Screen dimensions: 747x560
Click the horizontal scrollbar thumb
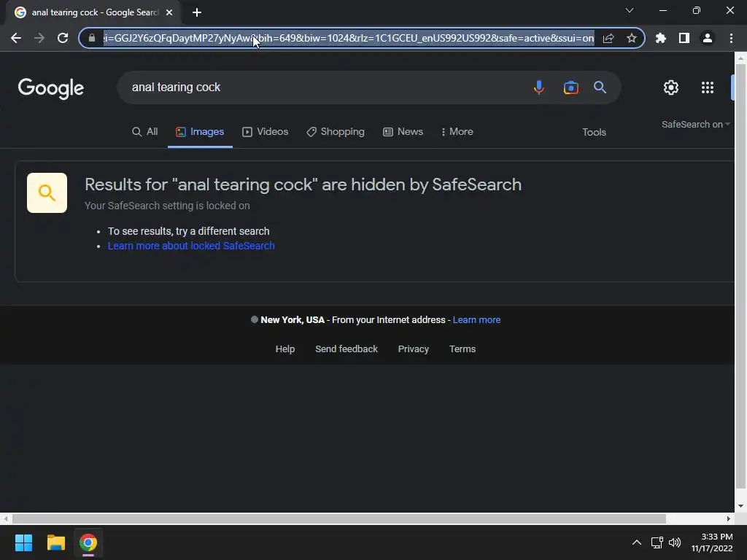click(338, 518)
